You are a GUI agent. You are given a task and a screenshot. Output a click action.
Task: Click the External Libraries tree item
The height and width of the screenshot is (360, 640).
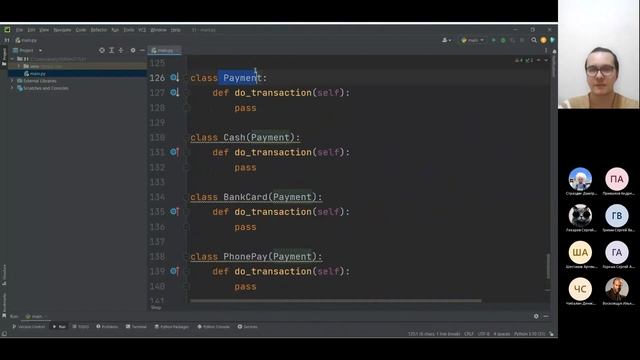pyautogui.click(x=40, y=81)
